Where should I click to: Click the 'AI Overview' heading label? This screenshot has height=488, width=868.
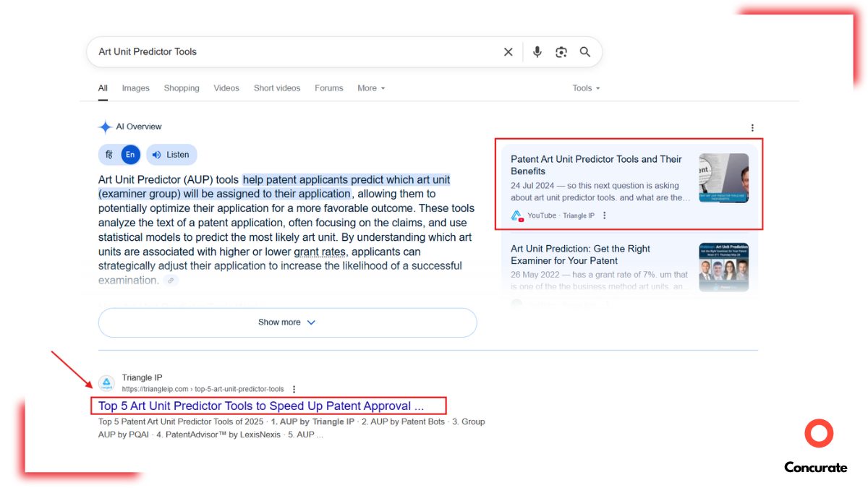139,127
